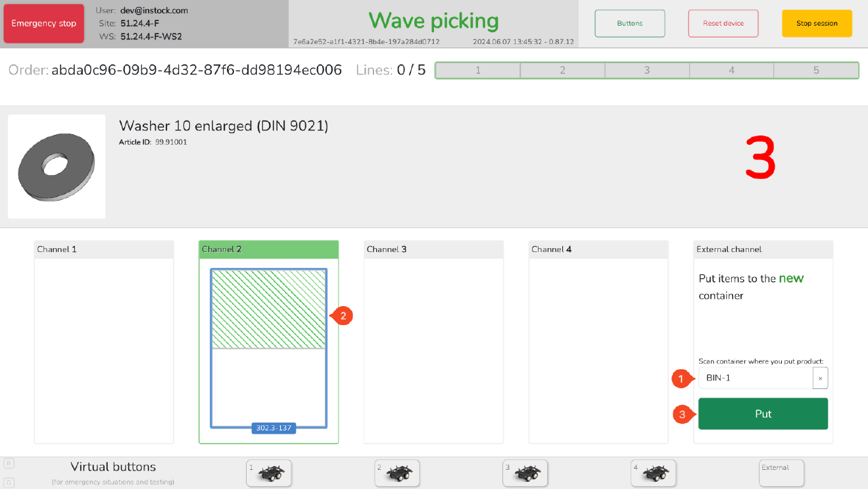Click the container label 302.3-137
Screen dimensions: 868x489
(274, 428)
